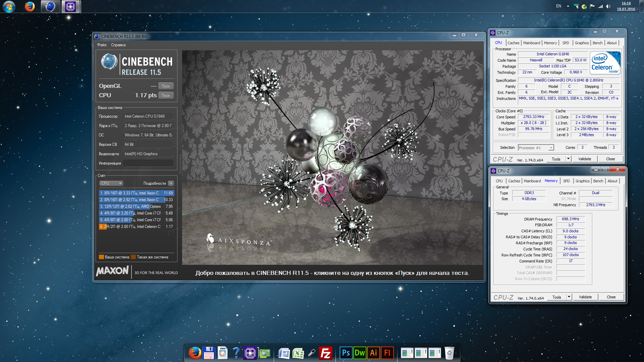
Task: Launch CPU-Z from the bottom dock
Action: [x=250, y=353]
